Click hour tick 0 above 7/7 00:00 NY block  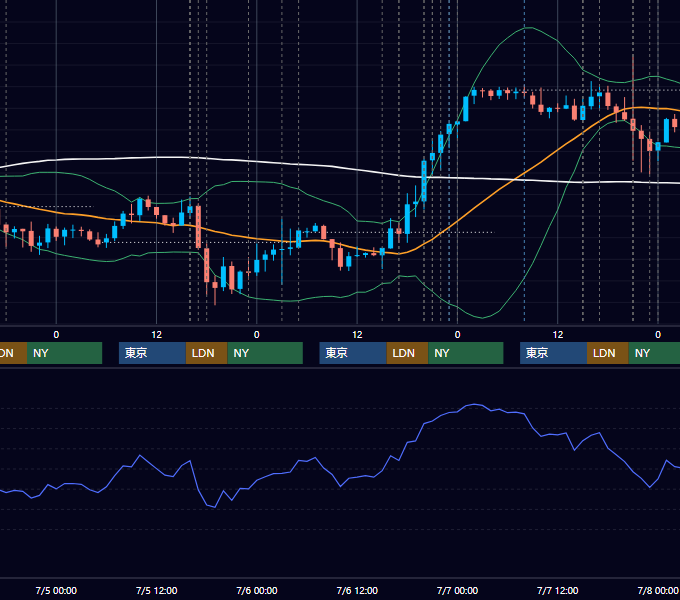457,335
